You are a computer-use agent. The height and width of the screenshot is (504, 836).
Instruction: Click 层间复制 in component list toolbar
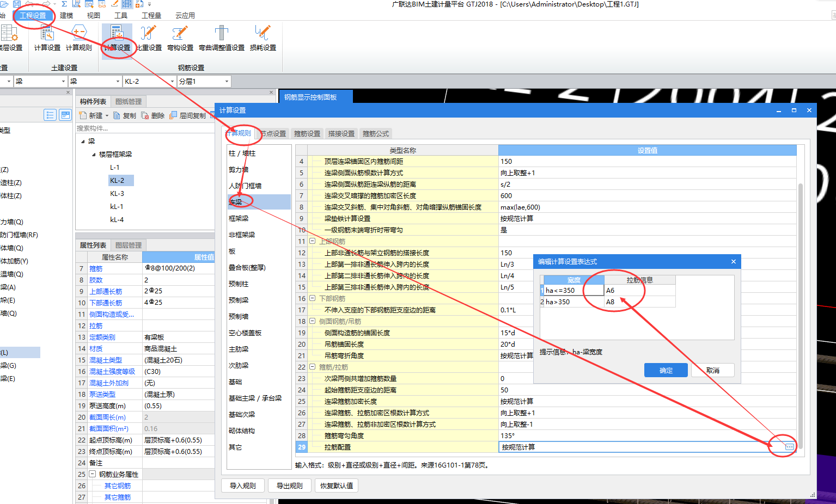(188, 115)
